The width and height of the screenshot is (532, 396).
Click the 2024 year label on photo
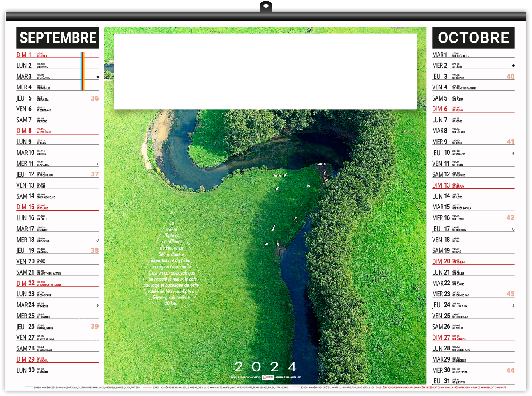click(x=265, y=366)
